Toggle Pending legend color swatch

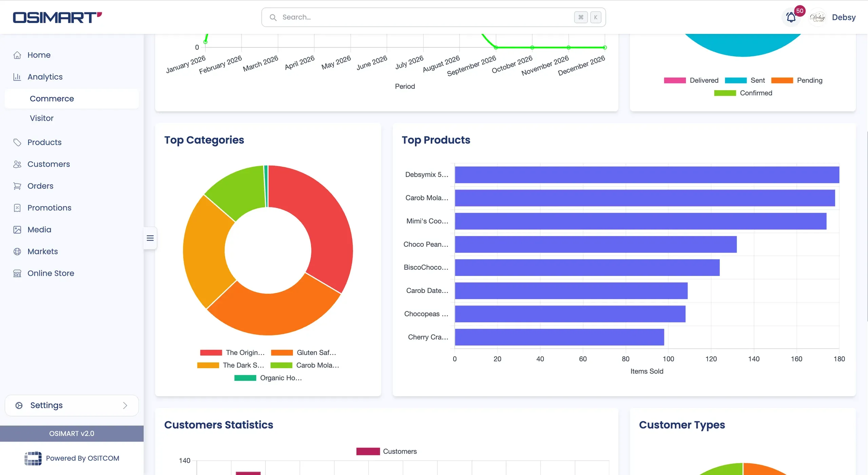coord(782,80)
